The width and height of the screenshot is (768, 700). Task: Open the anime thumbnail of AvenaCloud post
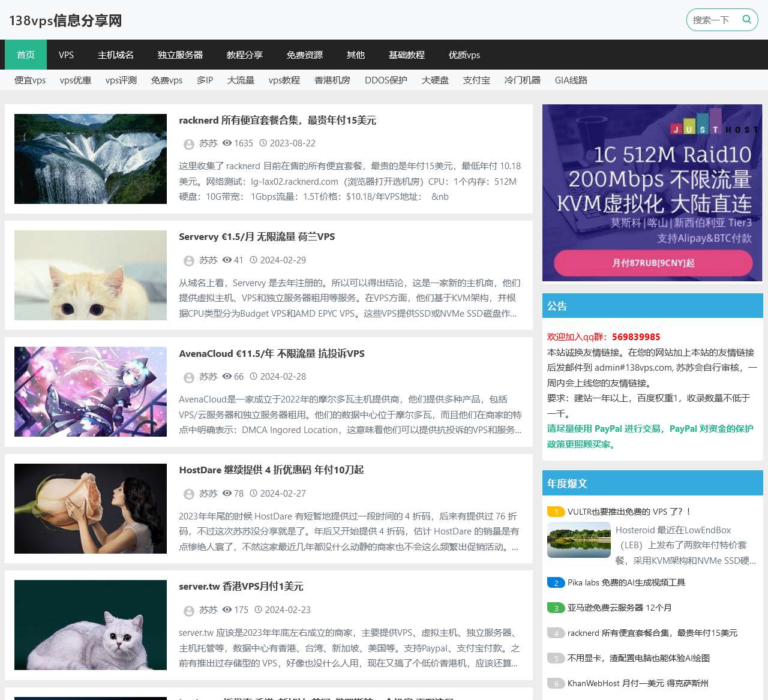[91, 392]
